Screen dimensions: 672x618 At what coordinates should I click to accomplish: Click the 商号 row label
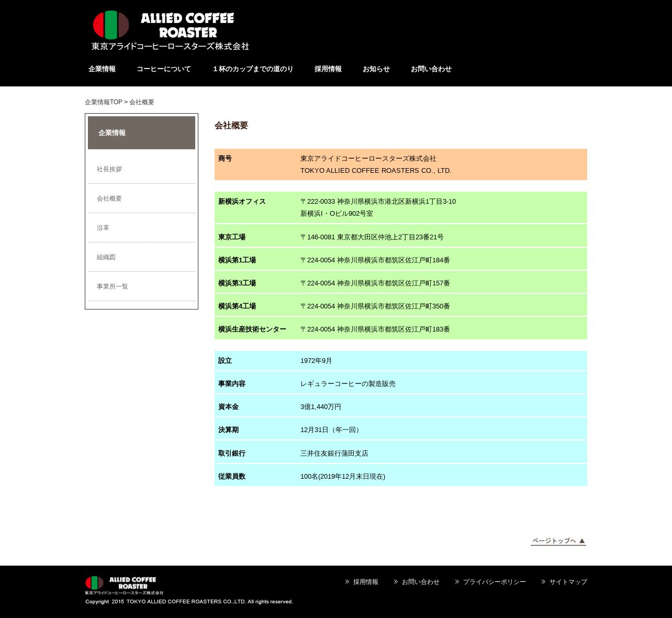pyautogui.click(x=225, y=159)
